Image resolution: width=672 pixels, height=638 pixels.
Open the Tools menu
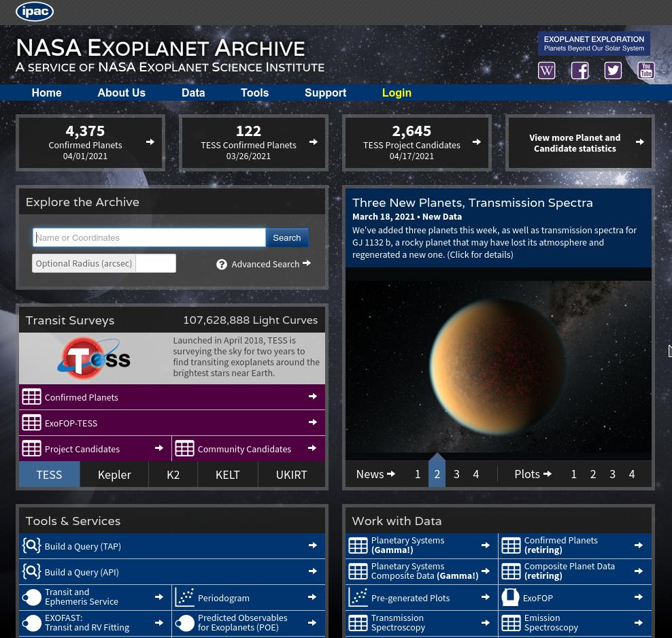(x=254, y=93)
